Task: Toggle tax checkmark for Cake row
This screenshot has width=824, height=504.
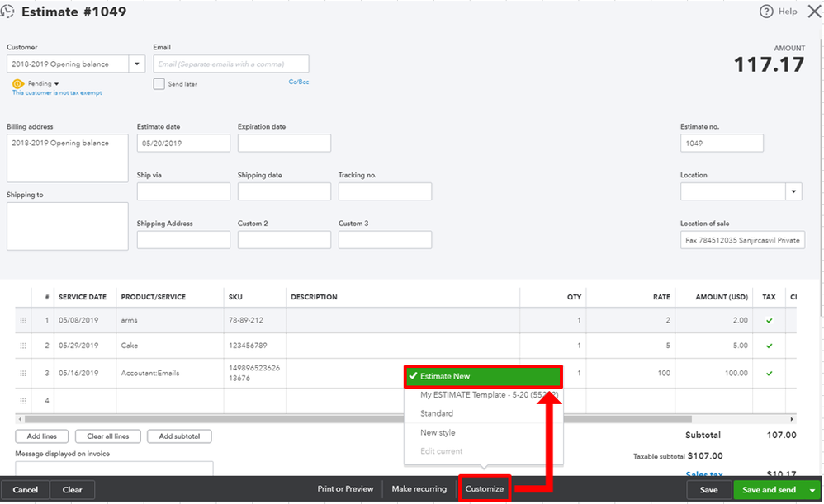Action: 770,346
